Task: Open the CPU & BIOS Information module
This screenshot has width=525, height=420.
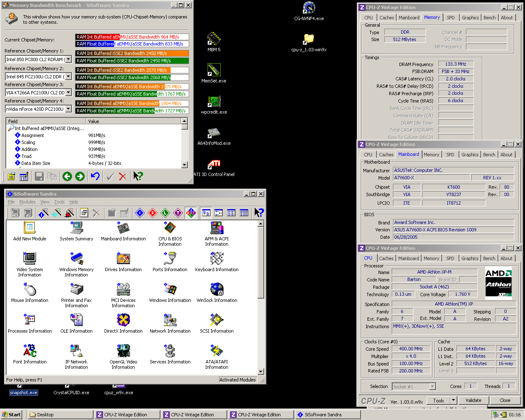Action: pos(170,234)
